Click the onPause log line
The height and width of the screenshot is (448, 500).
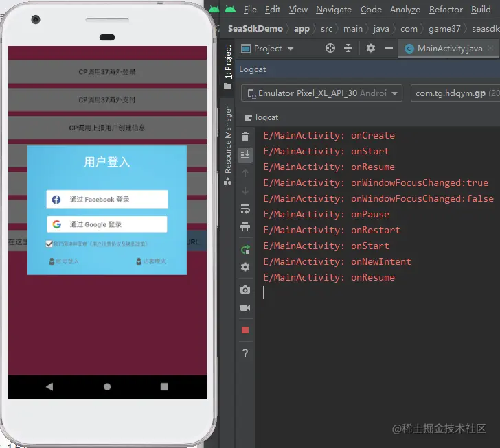[326, 215]
